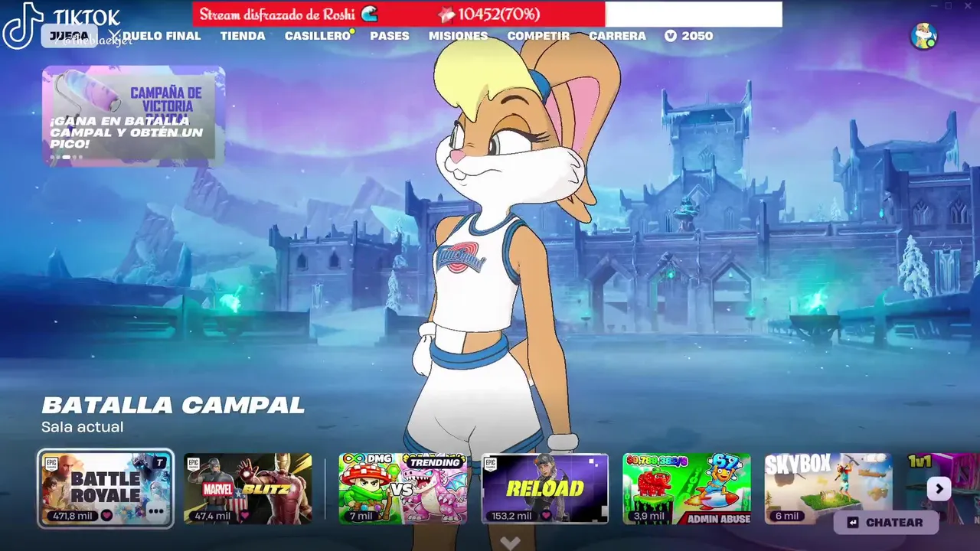Choose the Reload game mode tile
This screenshot has width=980, height=551.
[x=544, y=488]
